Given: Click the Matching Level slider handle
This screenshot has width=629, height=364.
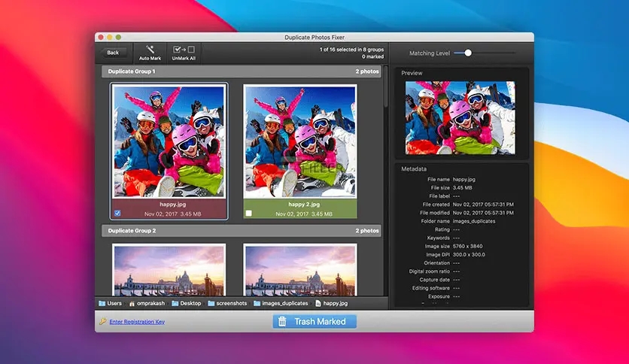Looking at the screenshot, I should coord(468,53).
